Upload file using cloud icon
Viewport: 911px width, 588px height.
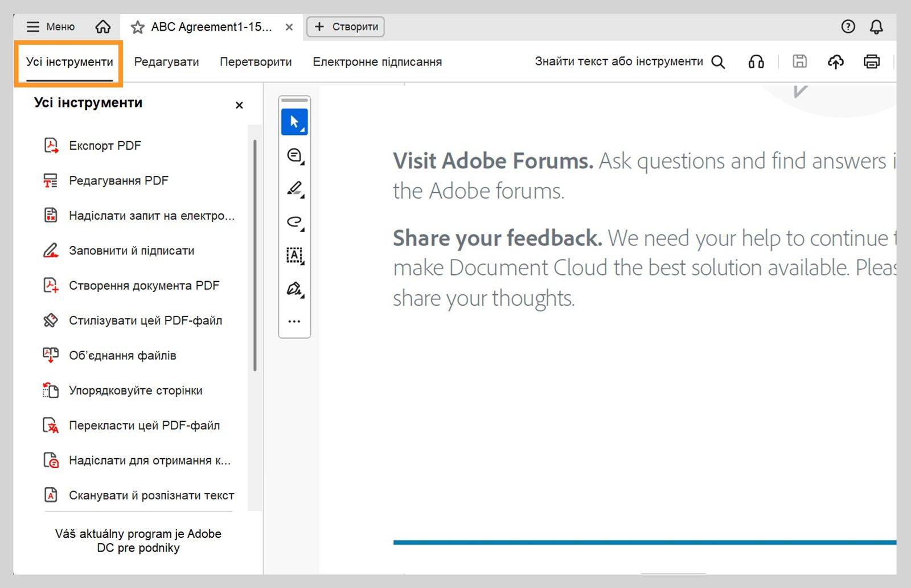[x=835, y=61]
